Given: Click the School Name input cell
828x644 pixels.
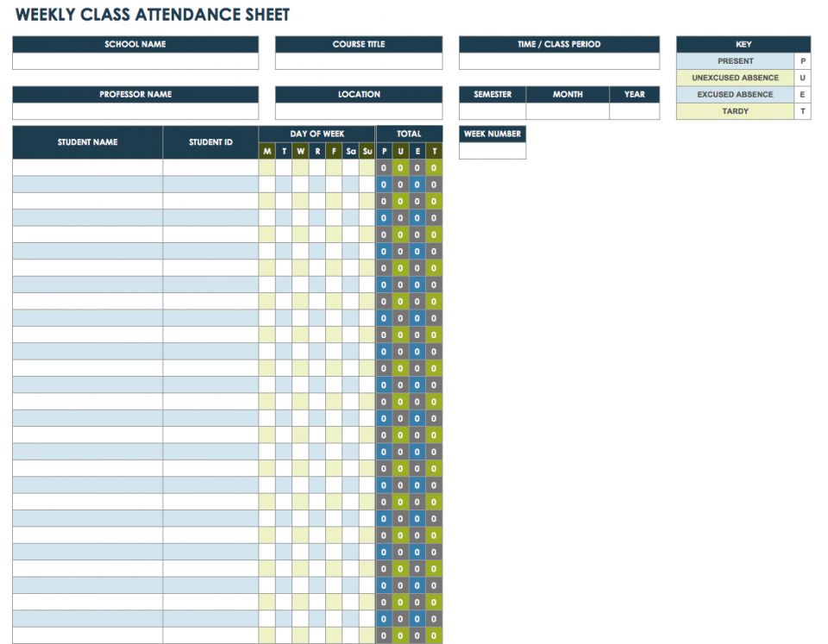Looking at the screenshot, I should 135,61.
